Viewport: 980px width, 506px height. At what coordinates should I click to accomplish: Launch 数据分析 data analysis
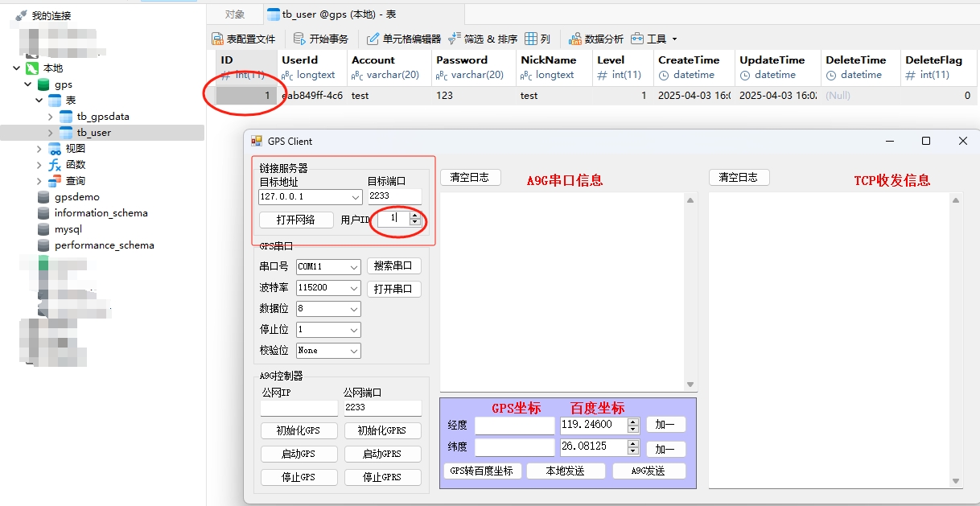[595, 39]
